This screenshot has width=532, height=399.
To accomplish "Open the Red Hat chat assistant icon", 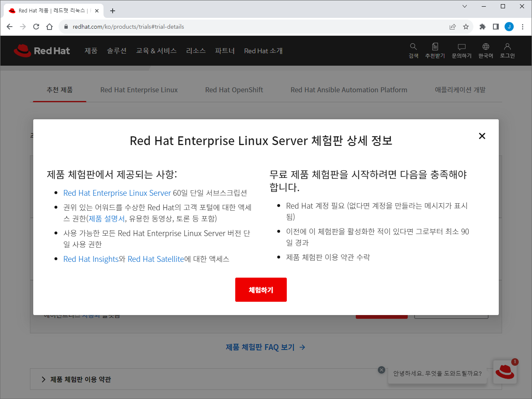I will point(505,372).
